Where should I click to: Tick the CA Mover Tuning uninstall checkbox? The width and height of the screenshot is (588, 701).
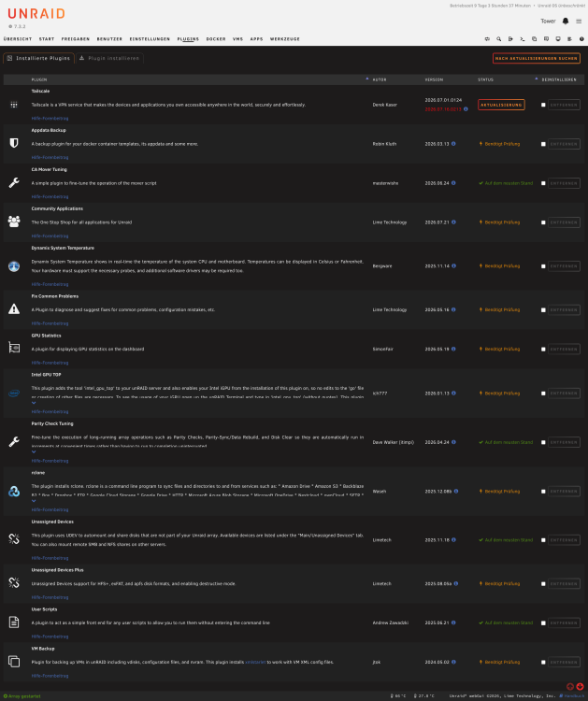coord(543,183)
